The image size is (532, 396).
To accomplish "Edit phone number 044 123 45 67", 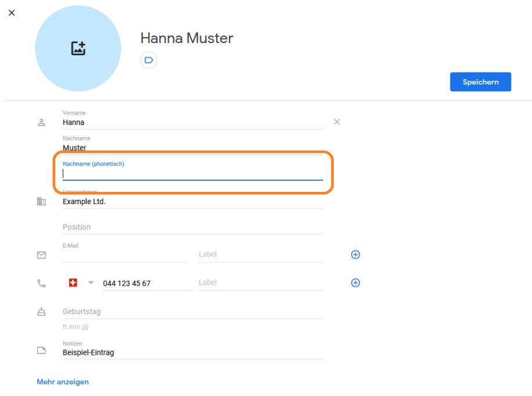I will [x=147, y=284].
